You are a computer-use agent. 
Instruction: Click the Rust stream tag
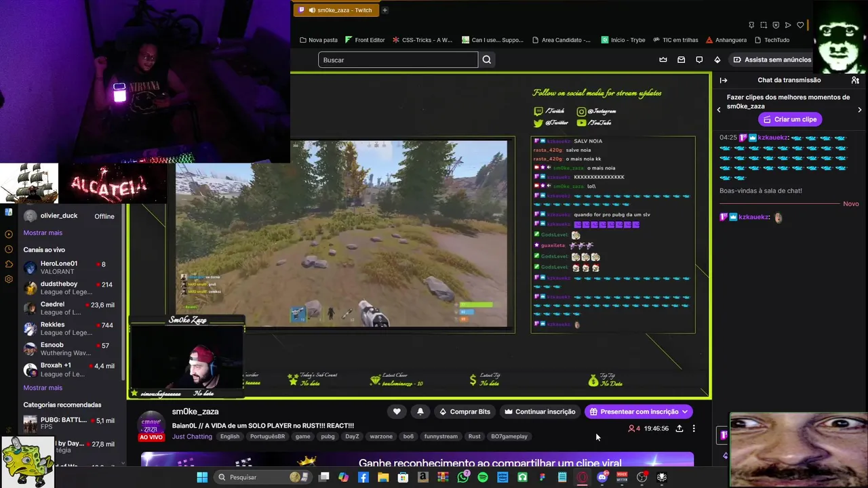pos(474,436)
